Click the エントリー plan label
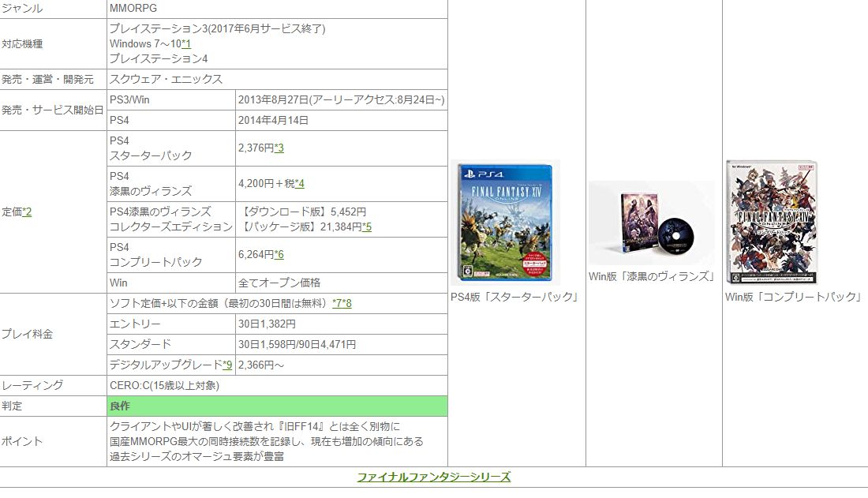 click(x=135, y=324)
